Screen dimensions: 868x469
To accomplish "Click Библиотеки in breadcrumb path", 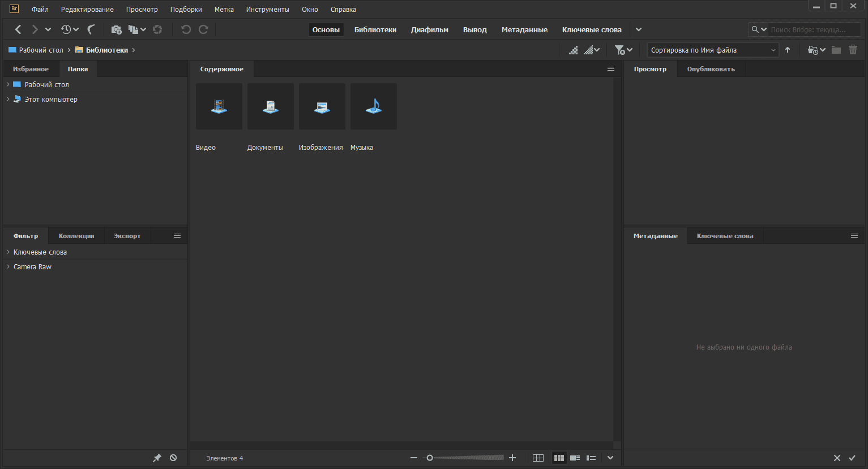I will (x=107, y=50).
